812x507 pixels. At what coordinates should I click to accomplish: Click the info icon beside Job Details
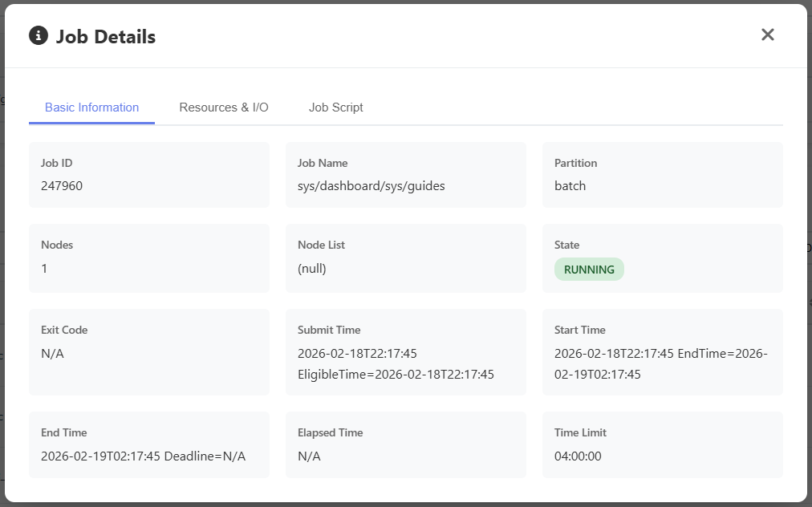pyautogui.click(x=39, y=35)
